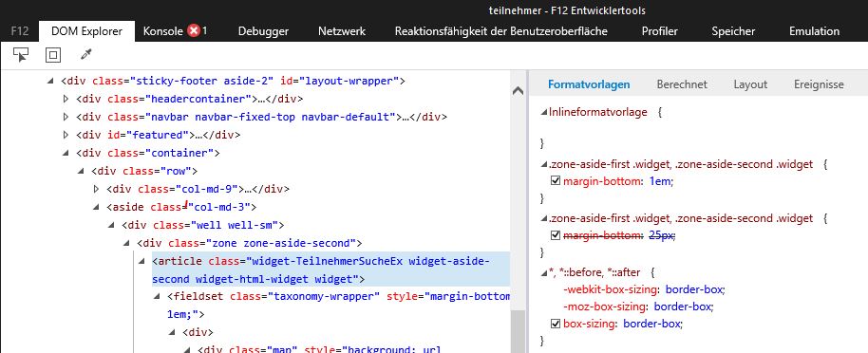Viewport: 868px width, 353px height.
Task: Uncheck the margin-bottom 1em property
Action: pyautogui.click(x=556, y=181)
